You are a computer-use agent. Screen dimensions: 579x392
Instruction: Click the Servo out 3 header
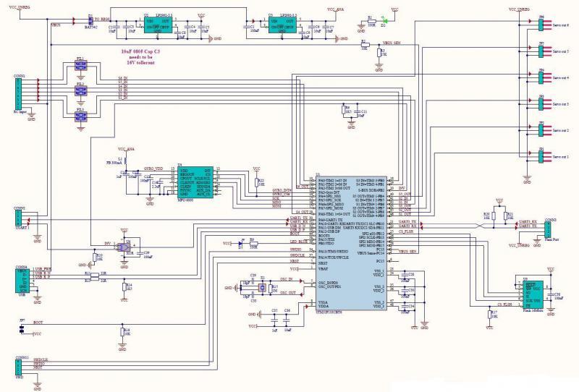[541, 103]
